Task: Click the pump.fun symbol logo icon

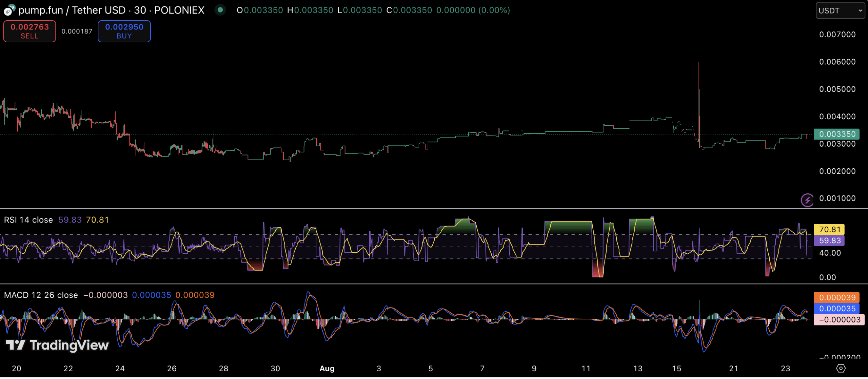Action: [x=9, y=10]
